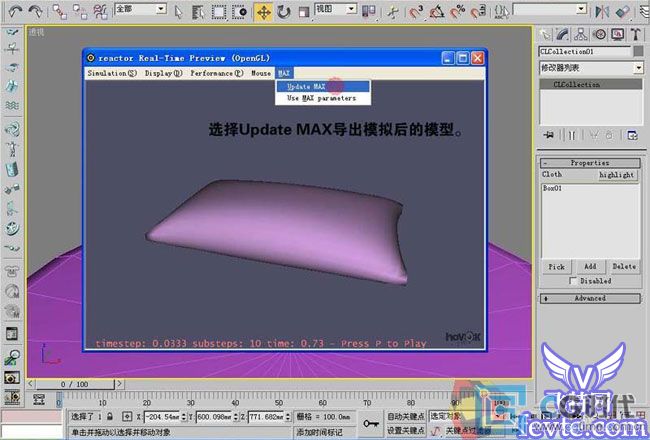Select CLCollection in the modifier stack
Image resolution: width=650 pixels, height=440 pixels.
(591, 84)
